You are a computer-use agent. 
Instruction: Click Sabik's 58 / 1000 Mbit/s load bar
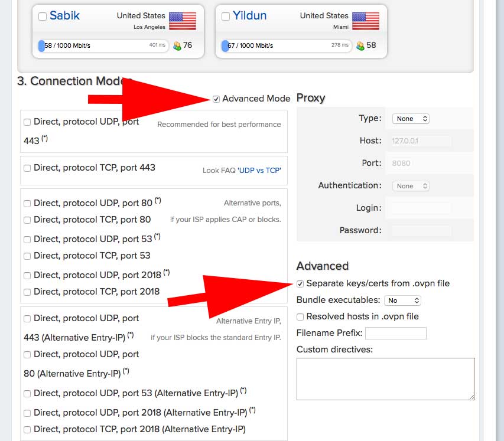click(103, 46)
